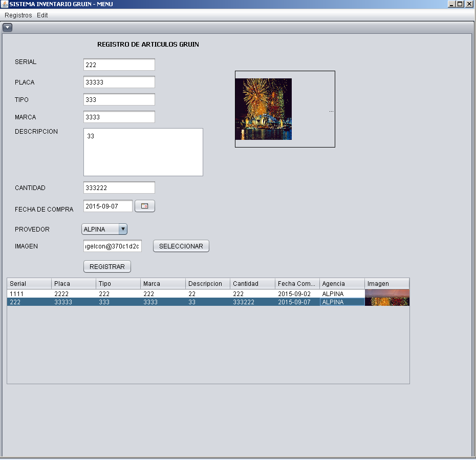Click the sunset thumbnail in first row
476x460 pixels.
coord(387,294)
